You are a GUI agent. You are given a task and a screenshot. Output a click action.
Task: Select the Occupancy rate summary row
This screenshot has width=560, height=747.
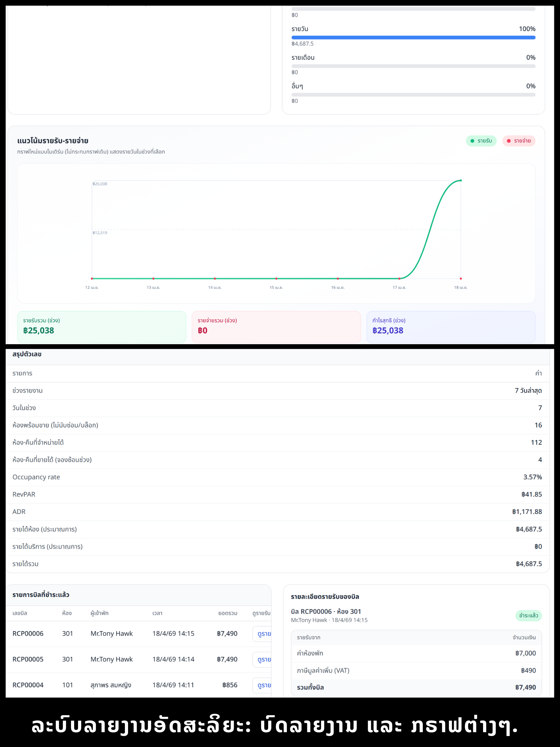coord(277,477)
